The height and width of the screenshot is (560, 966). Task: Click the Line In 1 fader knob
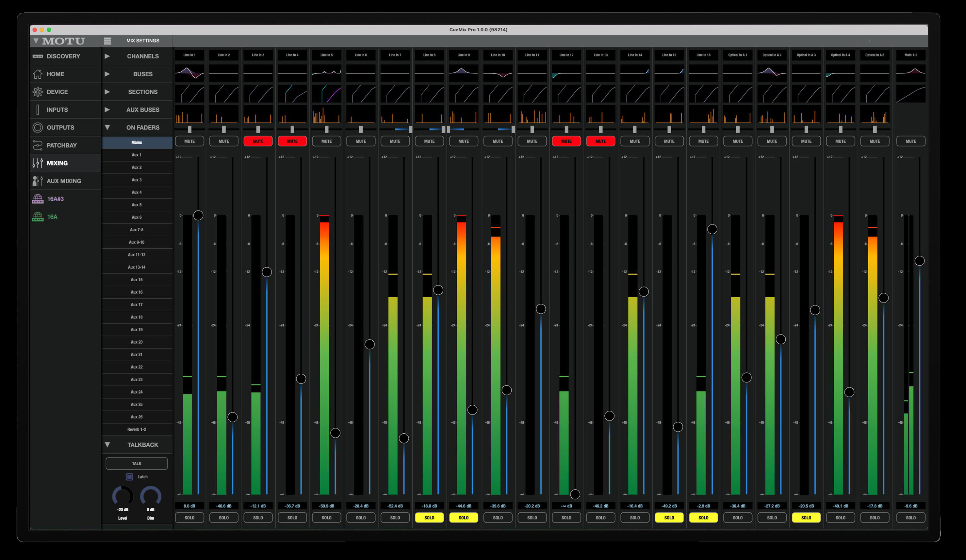[x=198, y=215]
